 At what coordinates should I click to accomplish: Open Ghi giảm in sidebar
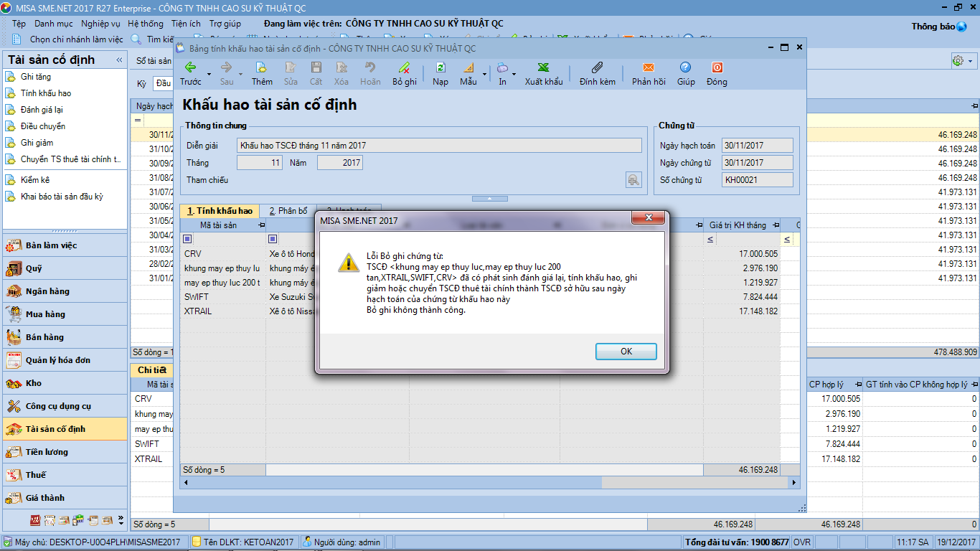point(37,143)
